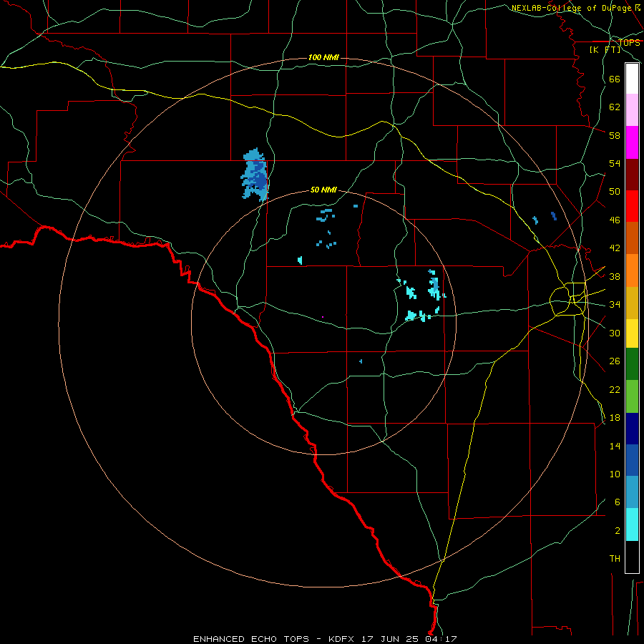This screenshot has width=644, height=644.
Task: Click the 34 scale label
Action: pos(615,305)
